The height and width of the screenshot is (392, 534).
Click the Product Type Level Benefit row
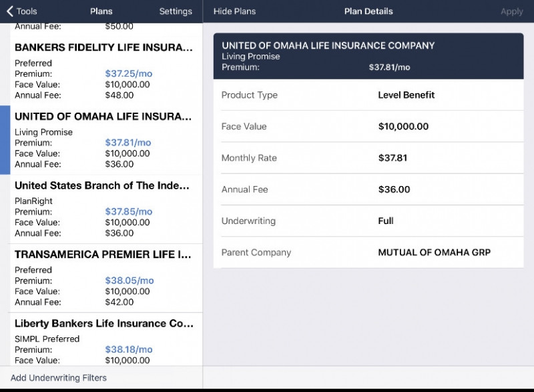point(368,95)
